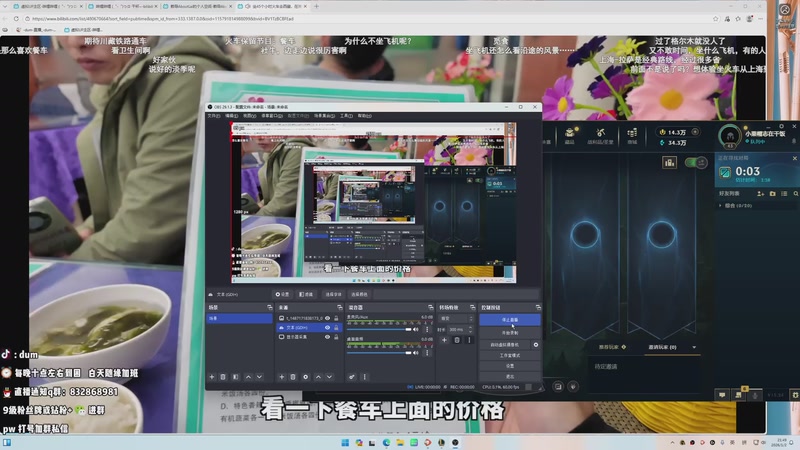
Task: Open the transition type dropdown
Action: click(x=456, y=318)
